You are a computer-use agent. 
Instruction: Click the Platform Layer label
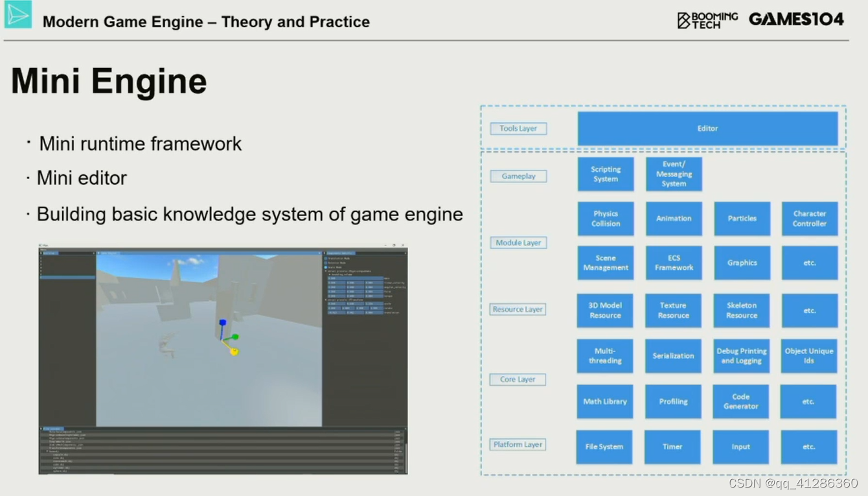click(x=518, y=444)
